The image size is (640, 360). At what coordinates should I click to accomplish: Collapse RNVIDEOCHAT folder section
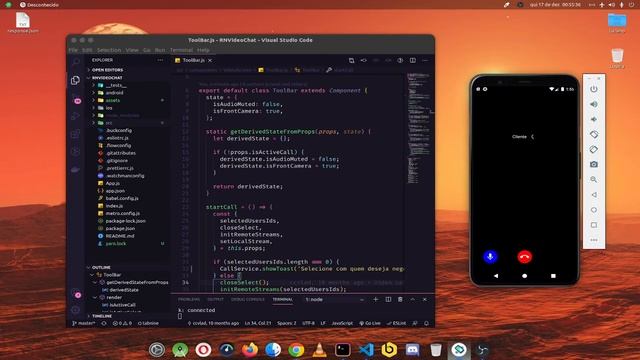[x=107, y=78]
